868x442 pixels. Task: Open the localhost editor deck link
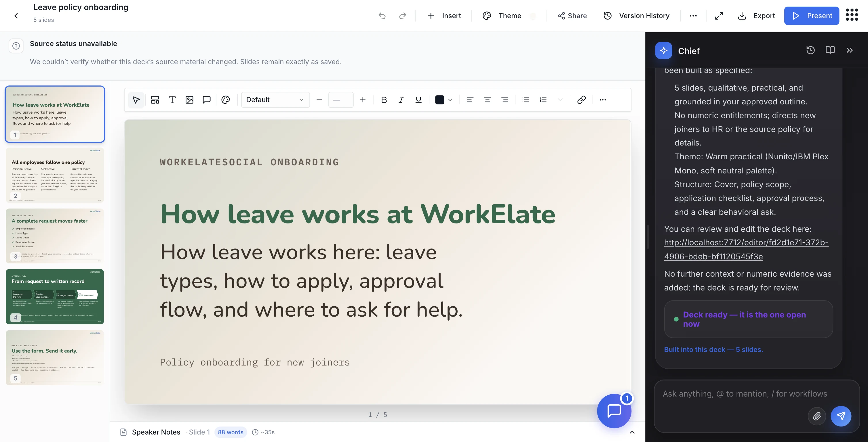click(x=746, y=249)
